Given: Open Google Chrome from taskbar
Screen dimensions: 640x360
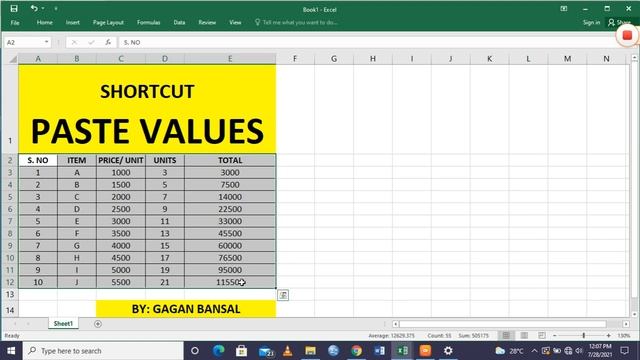Looking at the screenshot, I should coord(356,351).
